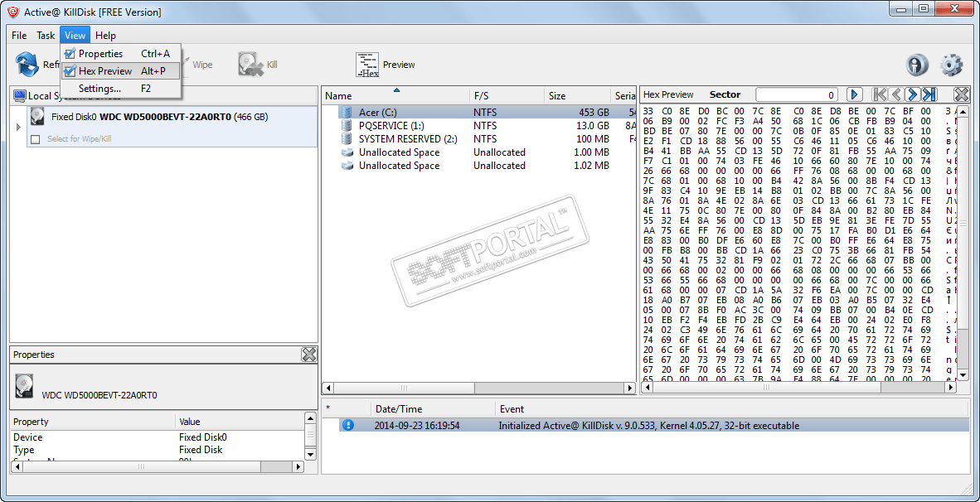Image resolution: width=980 pixels, height=502 pixels.
Task: Click the Property column header
Action: pos(93,422)
